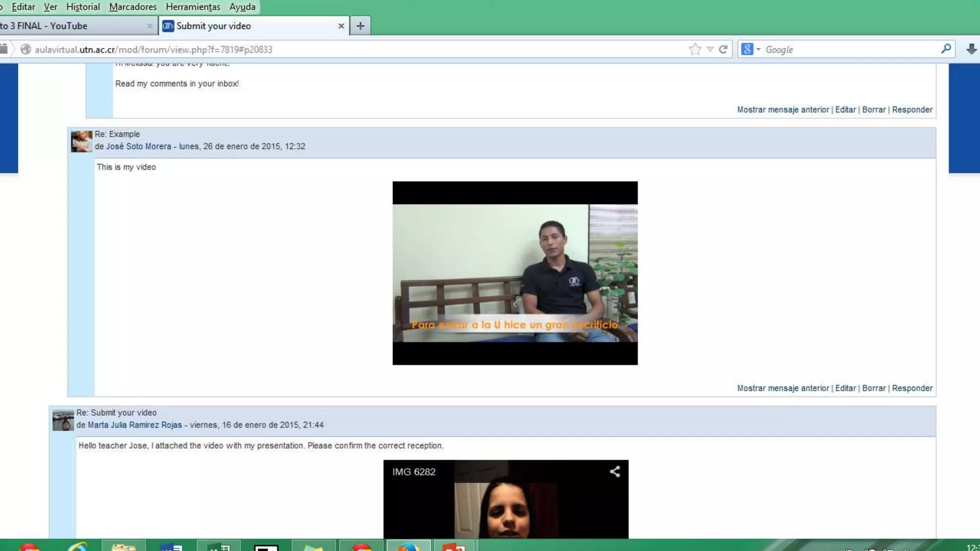The width and height of the screenshot is (980, 551).
Task: Open a new tab with plus button
Action: click(360, 26)
